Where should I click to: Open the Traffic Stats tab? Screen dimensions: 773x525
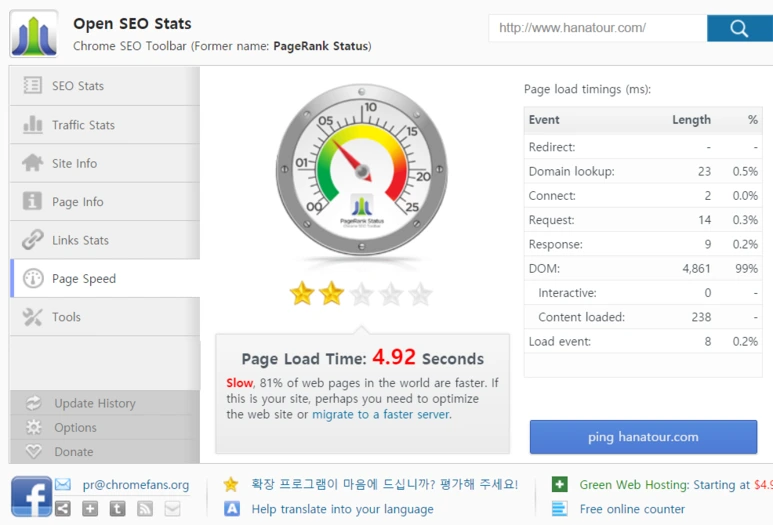point(105,125)
